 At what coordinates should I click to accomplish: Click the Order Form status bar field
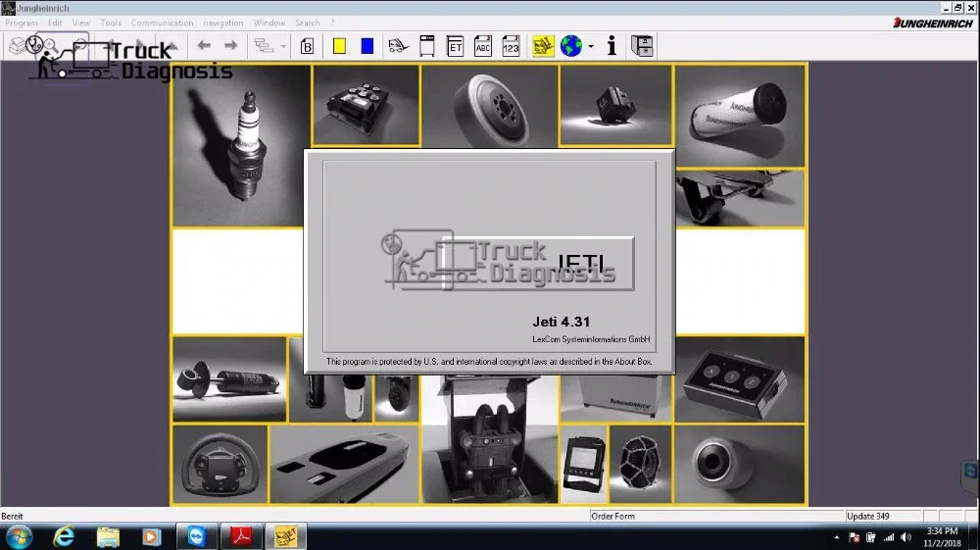[x=716, y=517]
